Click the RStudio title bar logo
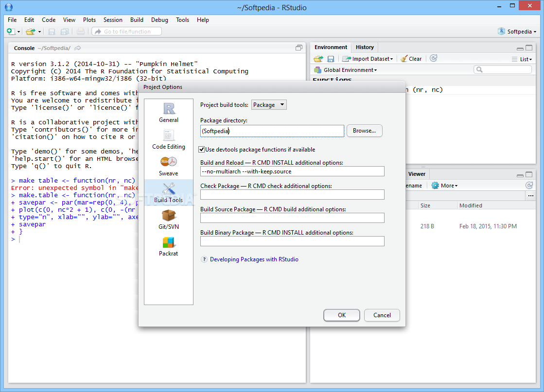The width and height of the screenshot is (544, 392). (x=9, y=7)
